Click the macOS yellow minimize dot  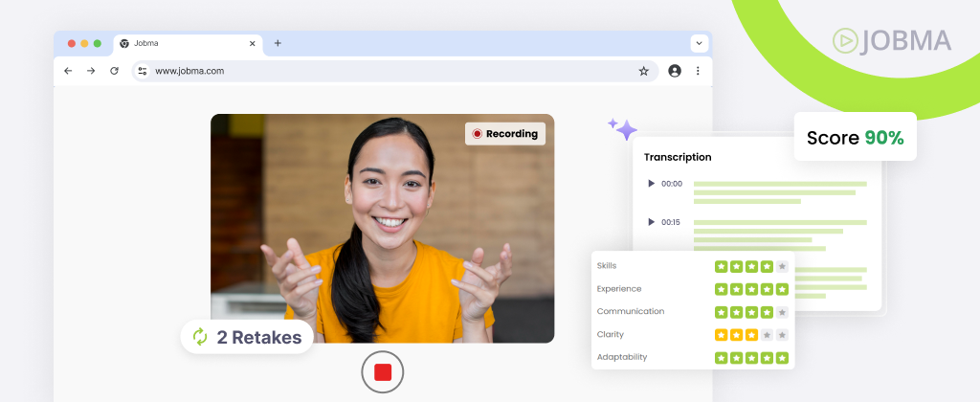(84, 44)
